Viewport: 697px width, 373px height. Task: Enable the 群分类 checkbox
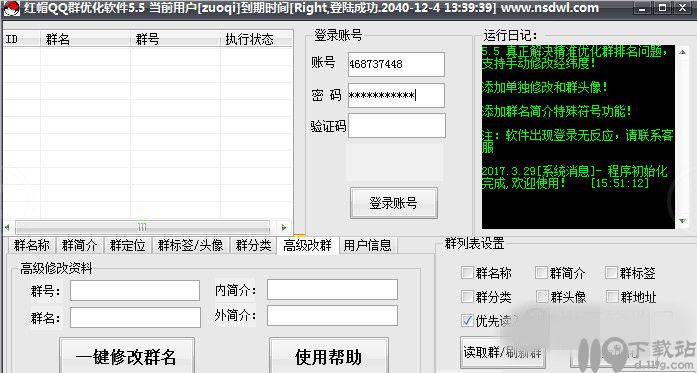(467, 297)
